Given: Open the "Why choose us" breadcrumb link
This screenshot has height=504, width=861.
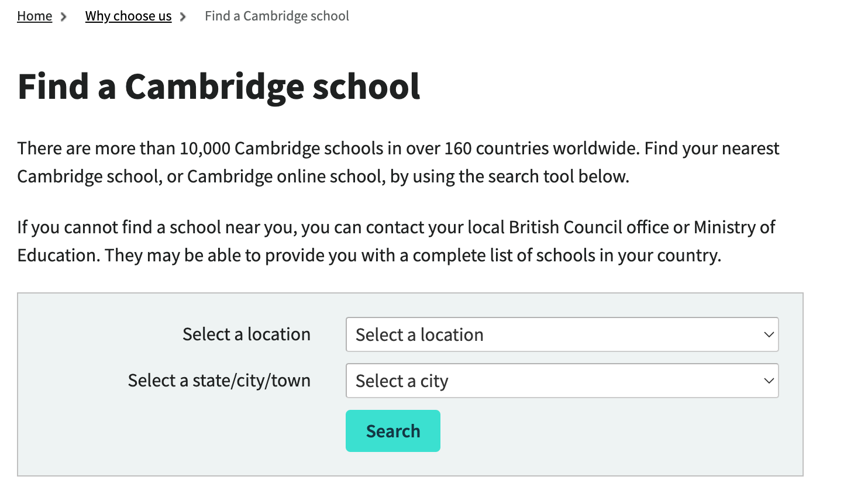Looking at the screenshot, I should [x=128, y=16].
